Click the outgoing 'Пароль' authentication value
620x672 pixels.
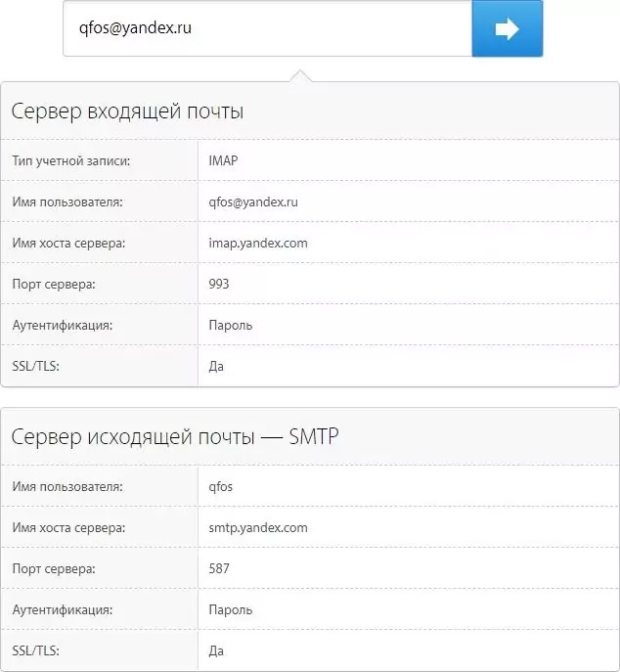pos(230,609)
